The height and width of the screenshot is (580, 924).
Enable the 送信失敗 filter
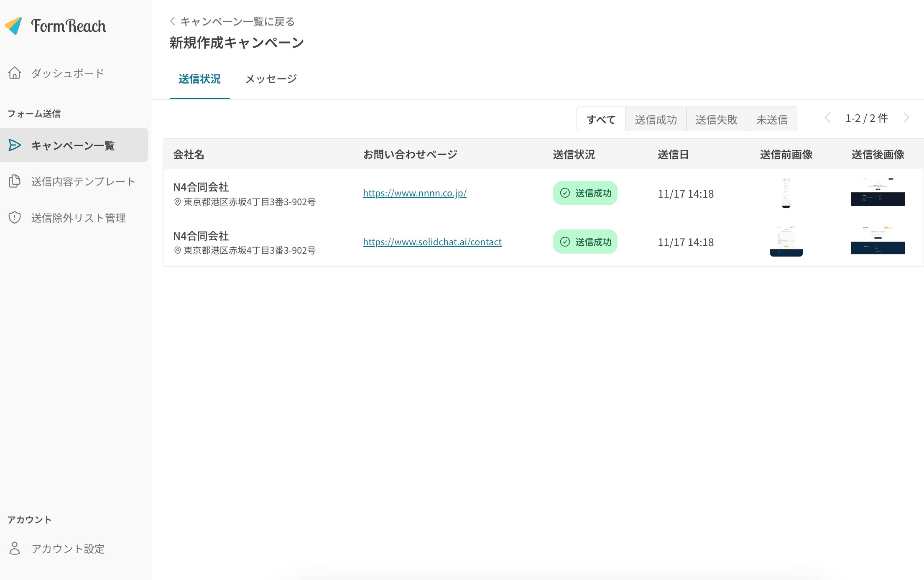click(x=717, y=119)
